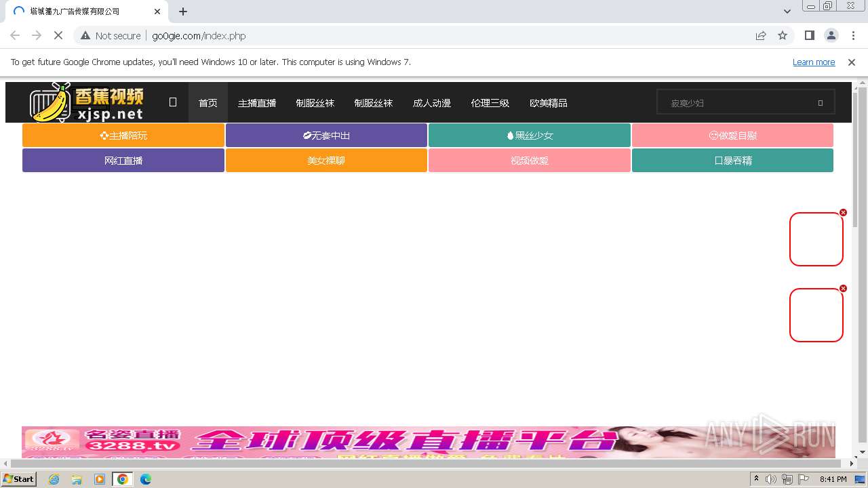Open the Chrome profile avatar menu
Viewport: 868px width, 488px height.
831,35
